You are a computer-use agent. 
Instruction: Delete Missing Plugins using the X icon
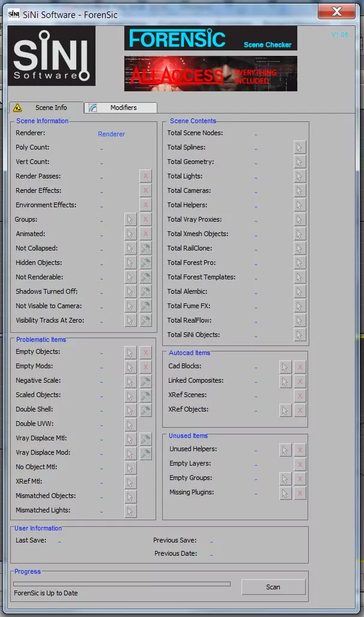(300, 493)
